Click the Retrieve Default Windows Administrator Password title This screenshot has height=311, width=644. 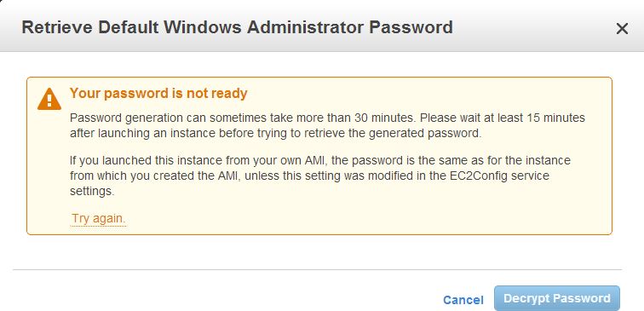[237, 27]
